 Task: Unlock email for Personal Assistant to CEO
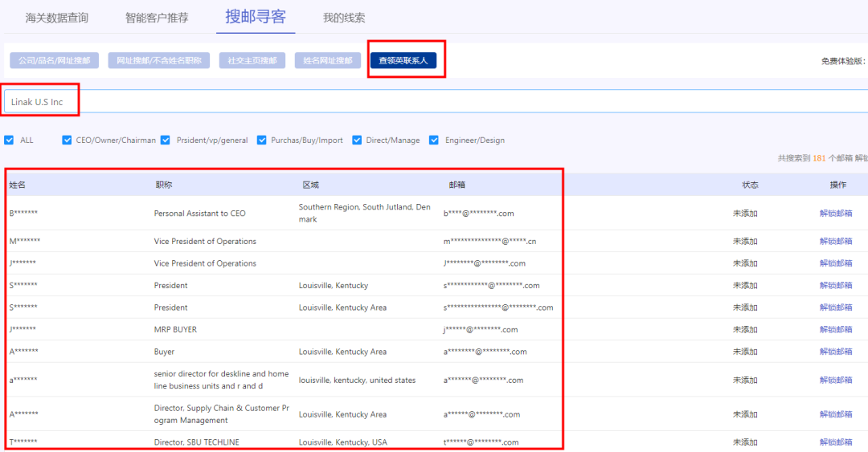pos(836,214)
